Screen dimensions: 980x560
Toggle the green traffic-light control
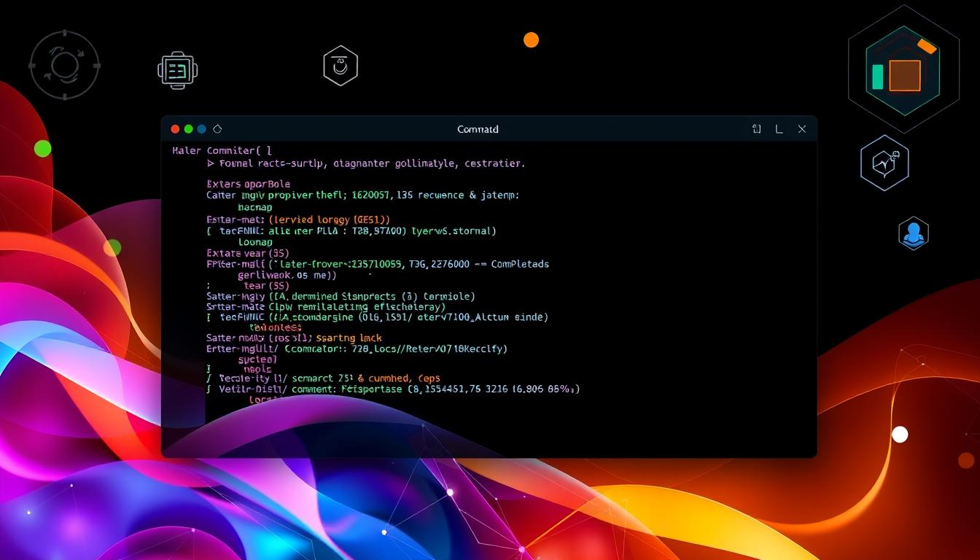pos(188,128)
